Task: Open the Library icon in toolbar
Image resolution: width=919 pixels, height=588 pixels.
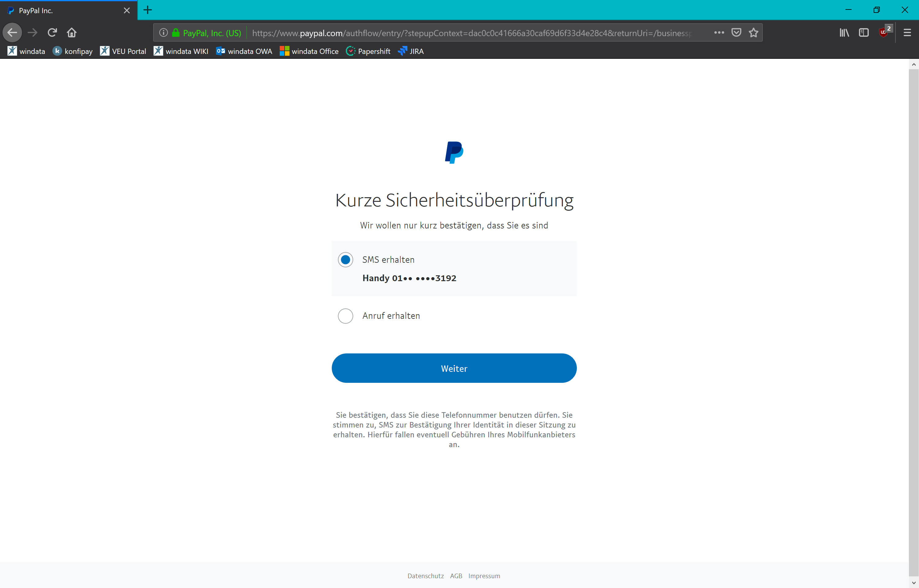Action: pos(844,33)
